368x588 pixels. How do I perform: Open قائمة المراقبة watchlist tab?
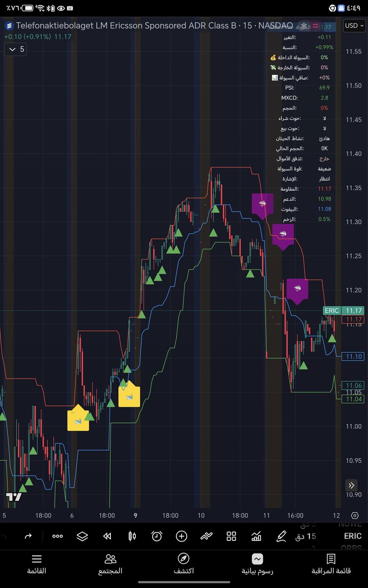coord(331,564)
